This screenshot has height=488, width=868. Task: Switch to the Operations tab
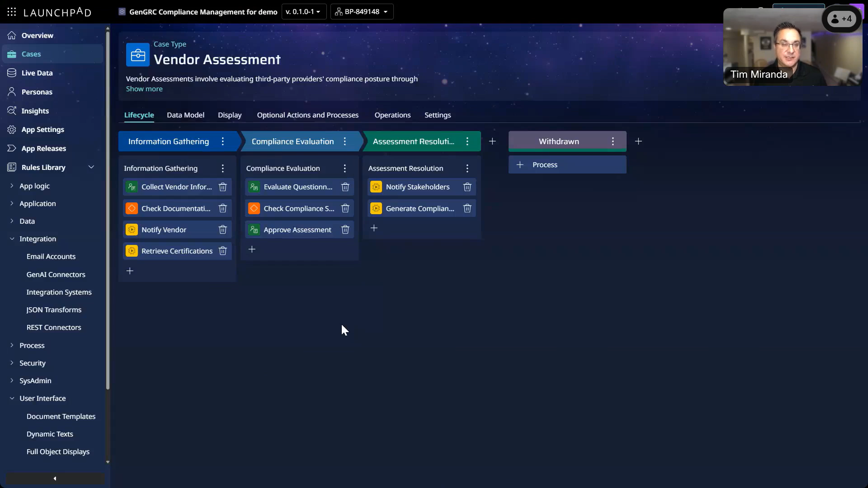[392, 115]
